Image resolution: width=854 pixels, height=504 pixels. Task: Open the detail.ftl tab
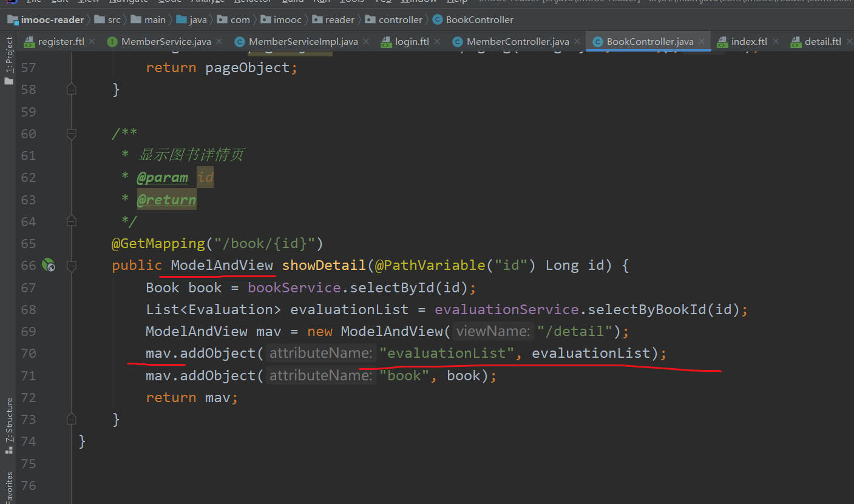point(822,41)
